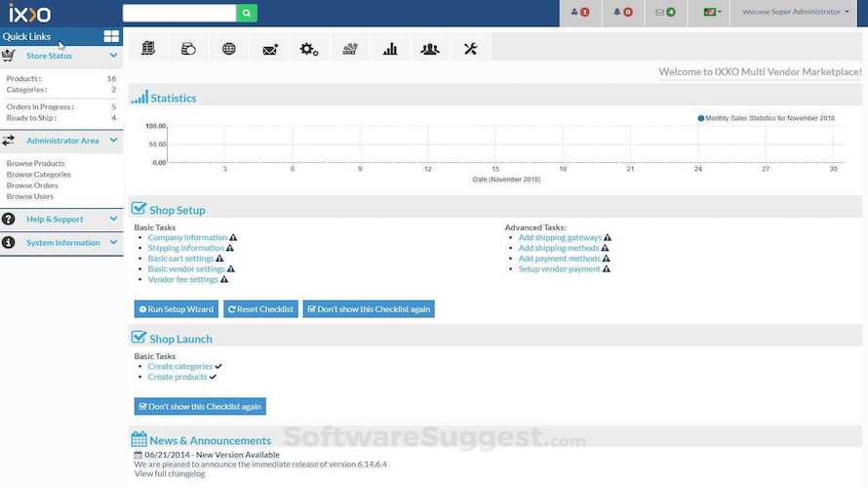The height and width of the screenshot is (488, 868).
Task: Open Company Information setup task
Action: coord(187,237)
